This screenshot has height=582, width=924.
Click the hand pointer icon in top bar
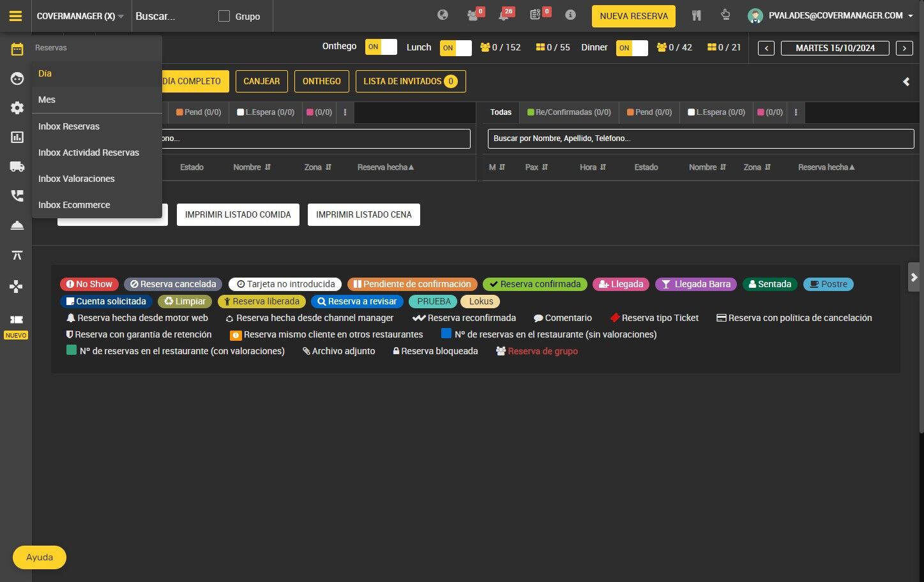coord(725,15)
